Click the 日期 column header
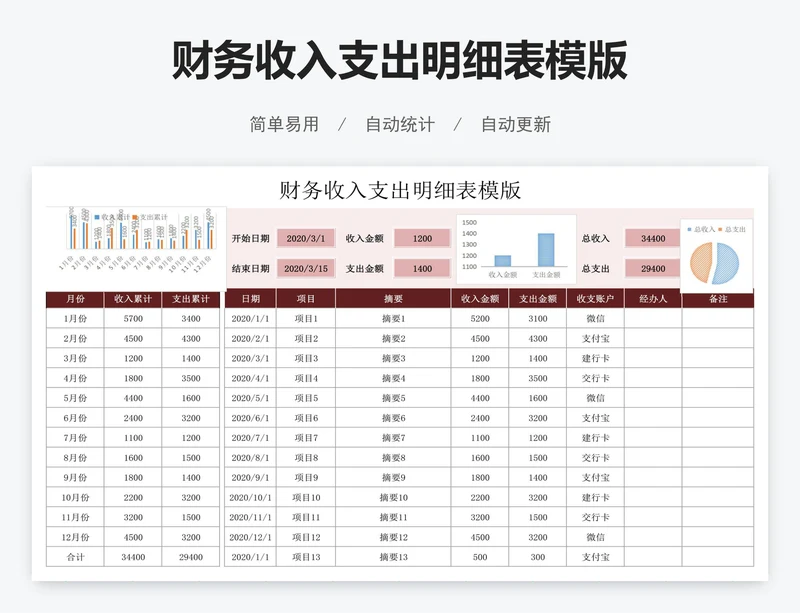The height and width of the screenshot is (613, 800). [x=251, y=299]
